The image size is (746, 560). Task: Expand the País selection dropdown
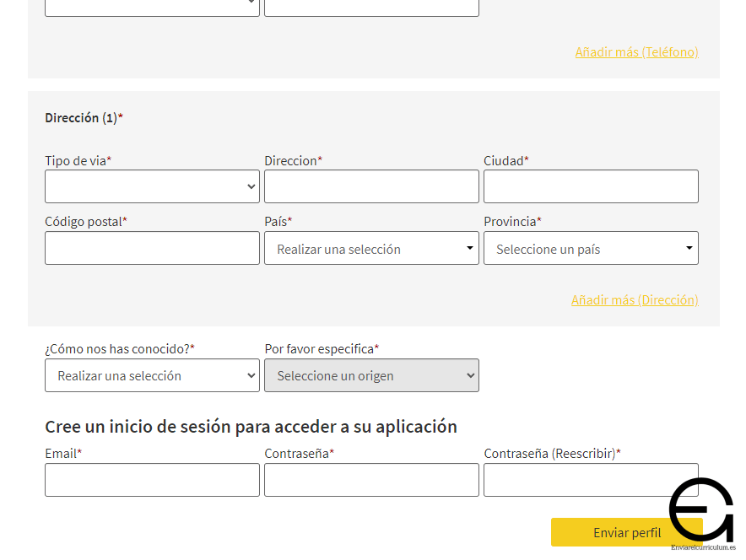(371, 249)
